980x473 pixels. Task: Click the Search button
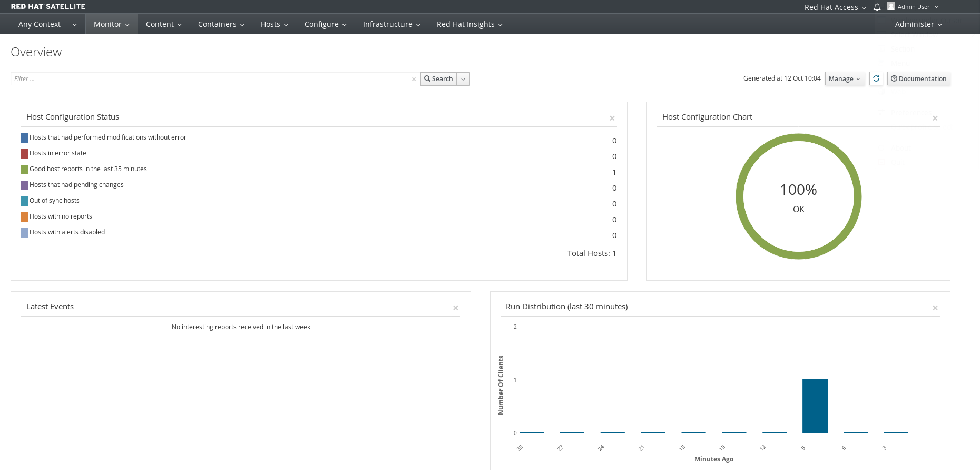coord(438,79)
